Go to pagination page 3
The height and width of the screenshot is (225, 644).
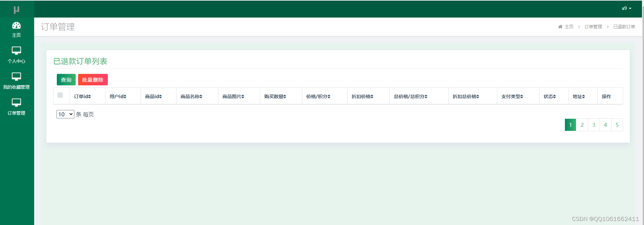tap(594, 125)
